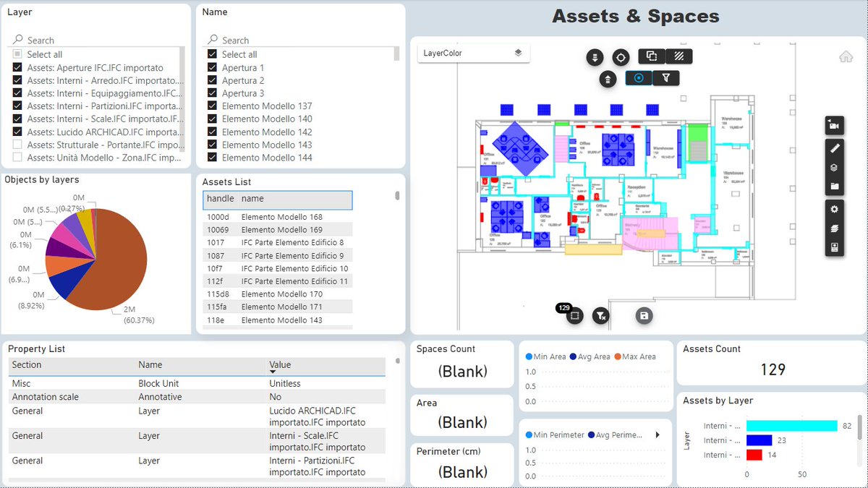Sort Property List by Section header
The width and height of the screenshot is (868, 488).
click(27, 365)
